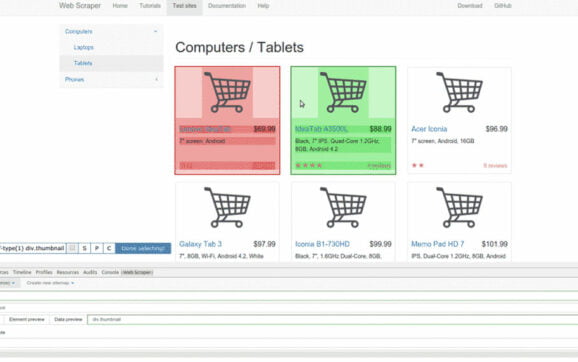This screenshot has height=362, width=578.
Task: Click the Element preview button
Action: tap(27, 319)
